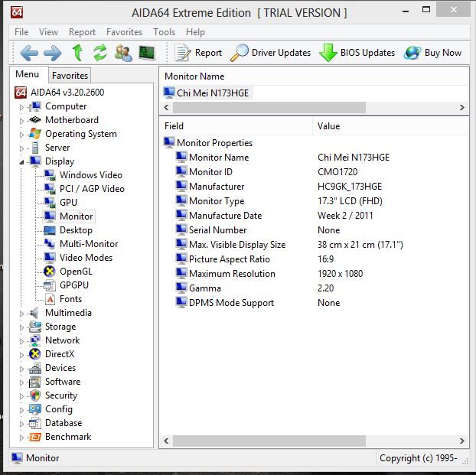
Task: Expand the Network tree node
Action: click(x=21, y=341)
